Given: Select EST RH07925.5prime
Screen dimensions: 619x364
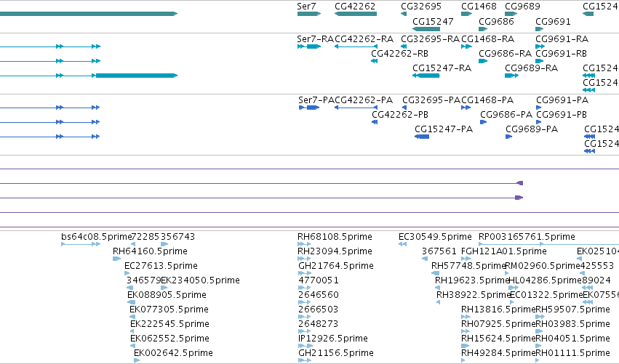Looking at the screenshot, I should [x=498, y=324].
